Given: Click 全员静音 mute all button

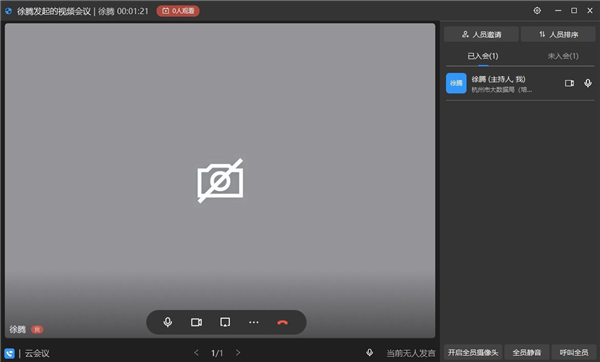Looking at the screenshot, I should (x=527, y=352).
